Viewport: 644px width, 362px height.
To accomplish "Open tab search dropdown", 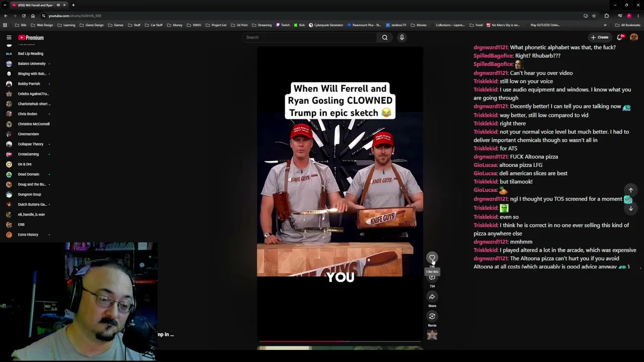I will click(x=5, y=5).
